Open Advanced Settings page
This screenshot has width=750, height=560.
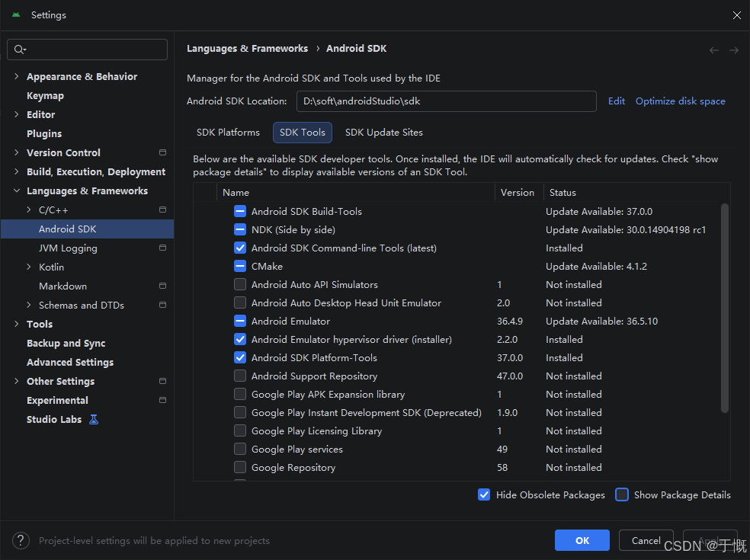(70, 362)
